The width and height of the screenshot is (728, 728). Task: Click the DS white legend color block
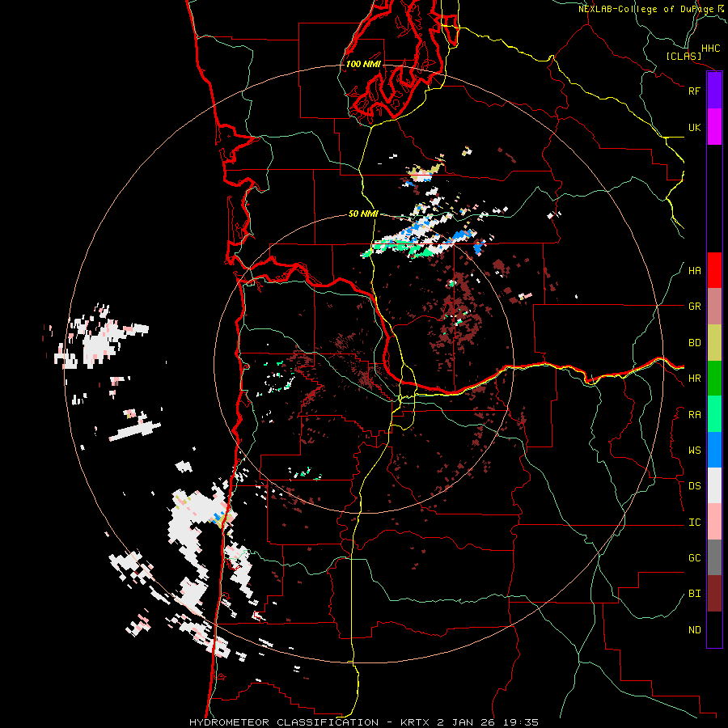pyautogui.click(x=714, y=485)
